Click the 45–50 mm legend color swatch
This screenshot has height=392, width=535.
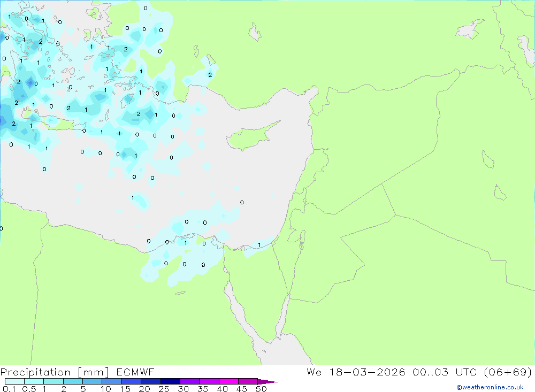pos(248,381)
